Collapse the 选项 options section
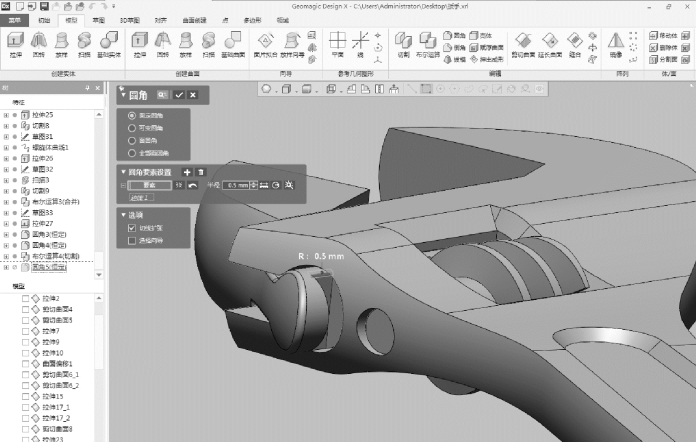 (x=123, y=214)
